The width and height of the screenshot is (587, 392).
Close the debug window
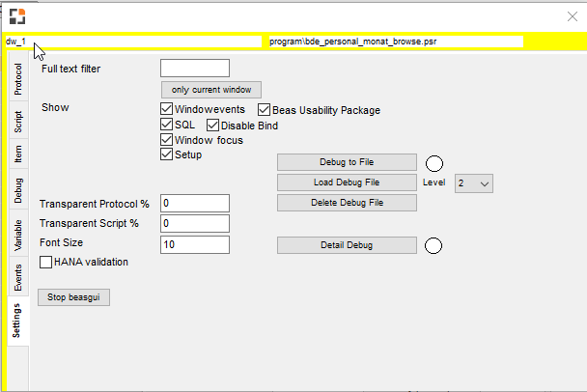click(571, 15)
